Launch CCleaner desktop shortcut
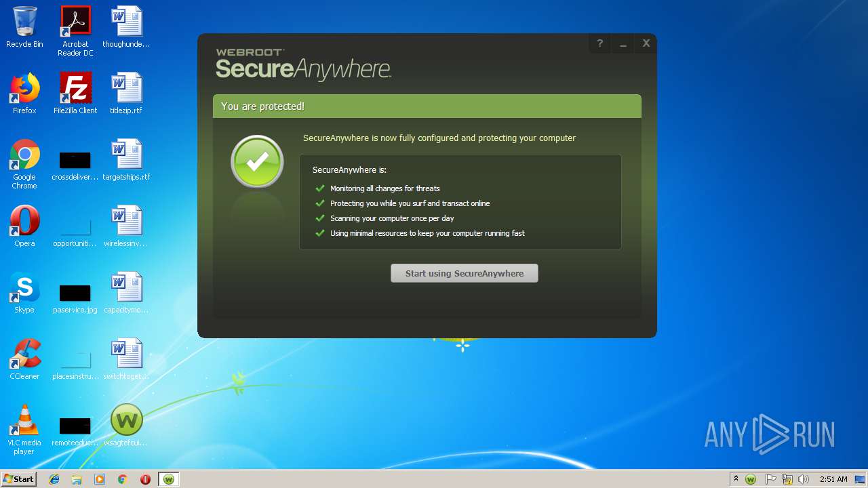The height and width of the screenshot is (488, 868). [x=24, y=359]
